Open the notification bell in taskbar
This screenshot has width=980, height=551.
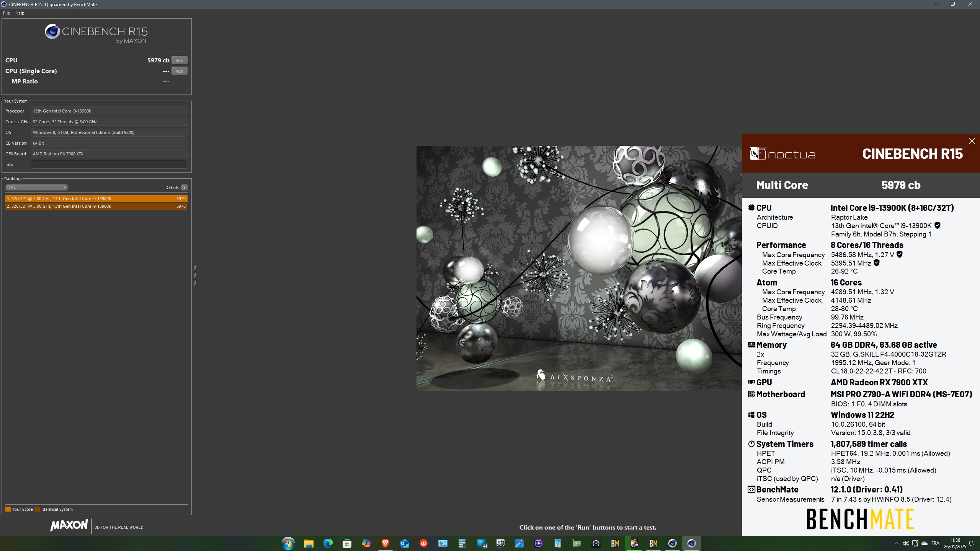[971, 543]
